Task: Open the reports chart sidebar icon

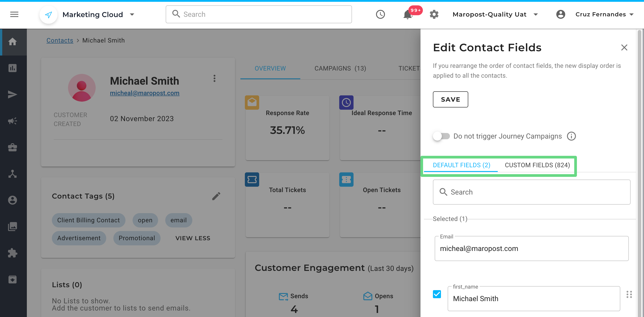Action: pos(12,68)
